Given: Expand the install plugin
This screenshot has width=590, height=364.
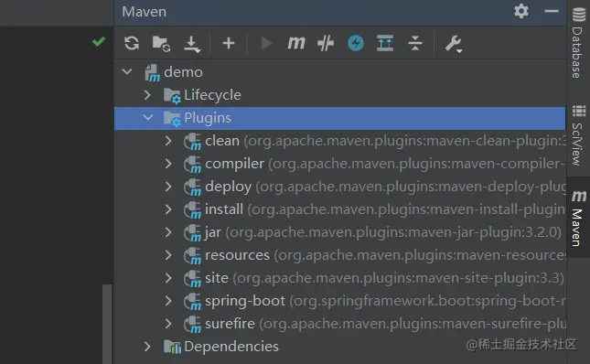Looking at the screenshot, I should point(168,209).
